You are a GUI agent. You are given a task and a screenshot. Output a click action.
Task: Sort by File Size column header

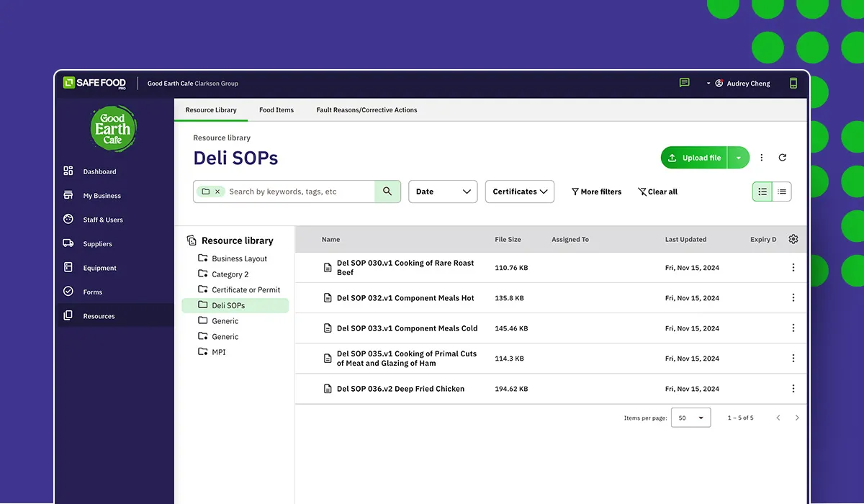pyautogui.click(x=508, y=239)
